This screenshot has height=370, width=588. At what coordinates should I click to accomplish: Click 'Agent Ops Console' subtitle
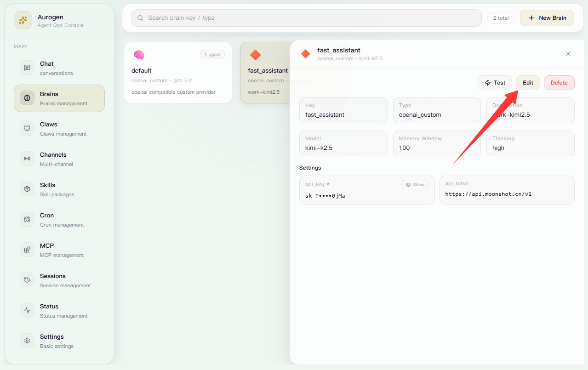tap(61, 25)
